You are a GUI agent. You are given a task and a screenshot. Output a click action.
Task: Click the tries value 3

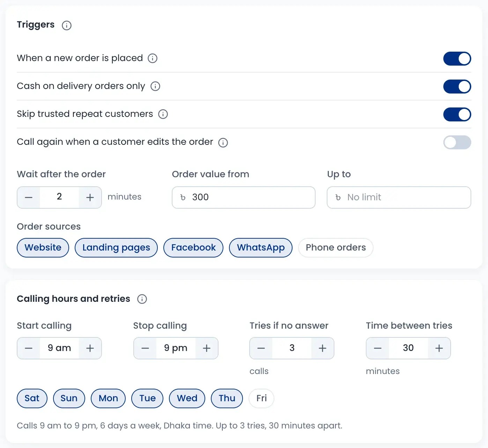[292, 348]
